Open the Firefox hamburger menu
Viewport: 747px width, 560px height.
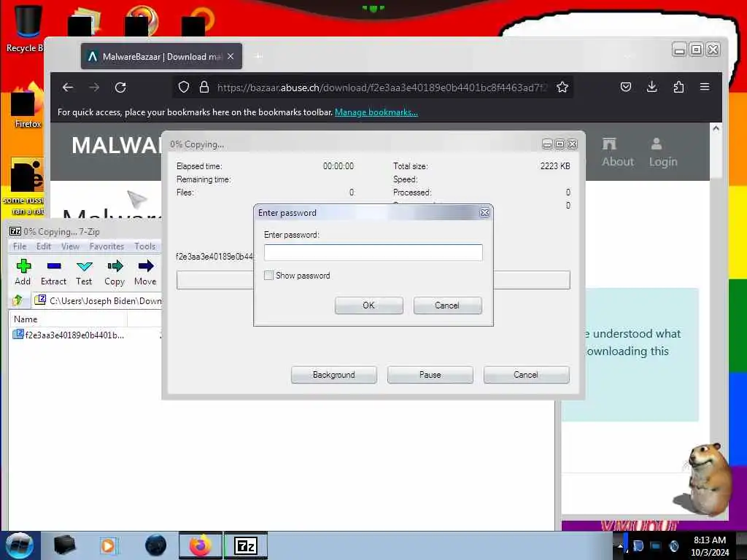[x=705, y=87]
